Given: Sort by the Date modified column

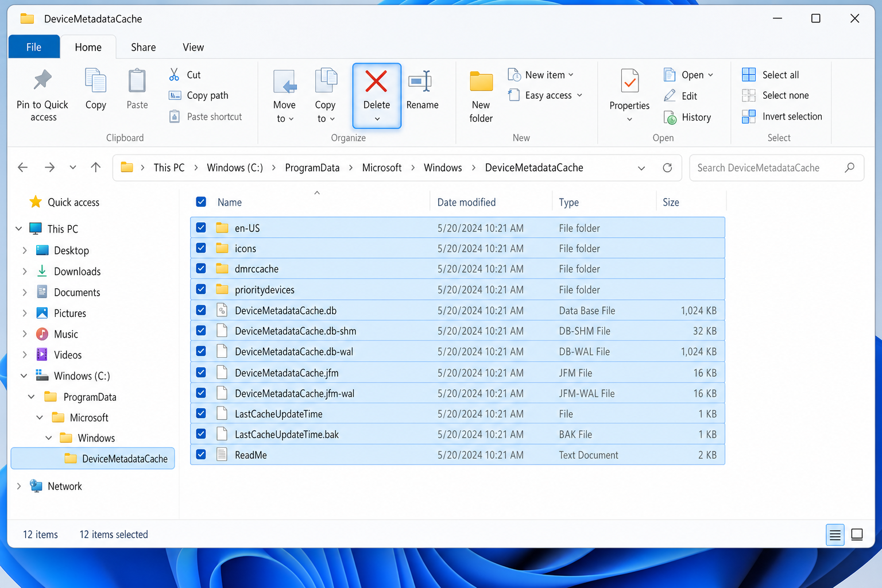Looking at the screenshot, I should pyautogui.click(x=466, y=202).
